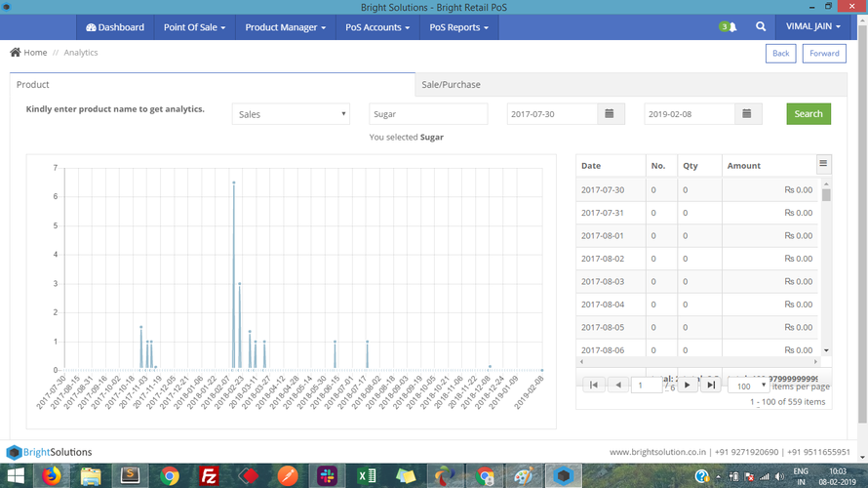The image size is (868, 488).
Task: Click the Back button
Action: tap(780, 53)
